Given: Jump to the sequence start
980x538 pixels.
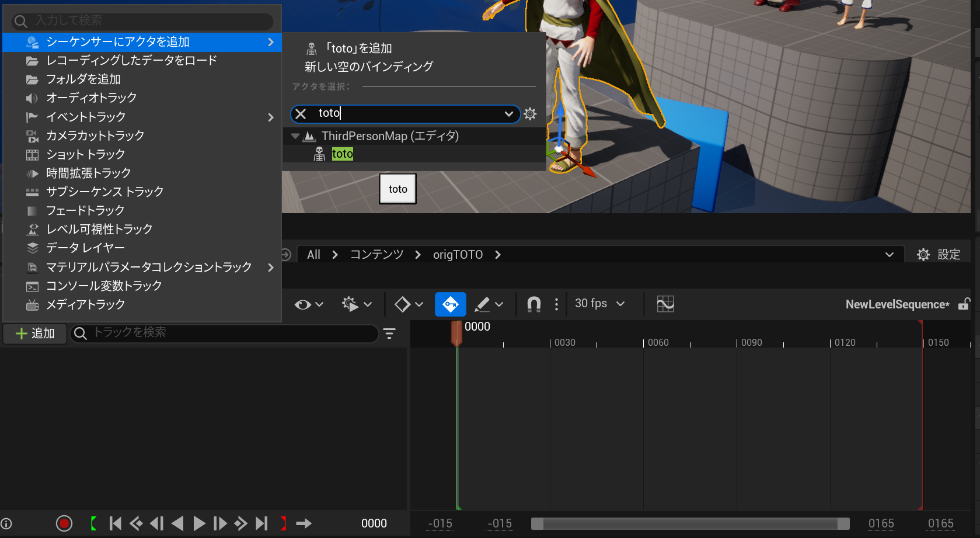Looking at the screenshot, I should tap(116, 523).
